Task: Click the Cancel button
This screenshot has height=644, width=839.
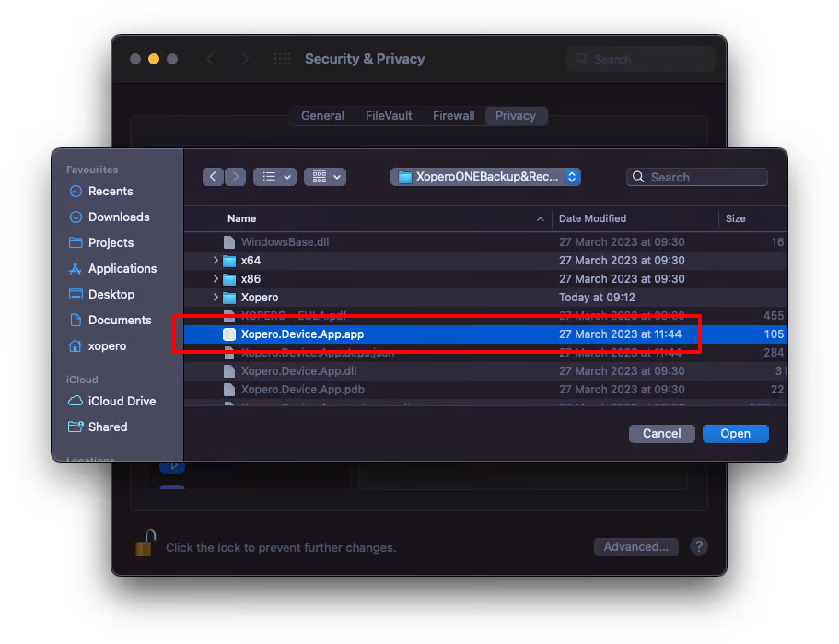Action: (x=661, y=434)
